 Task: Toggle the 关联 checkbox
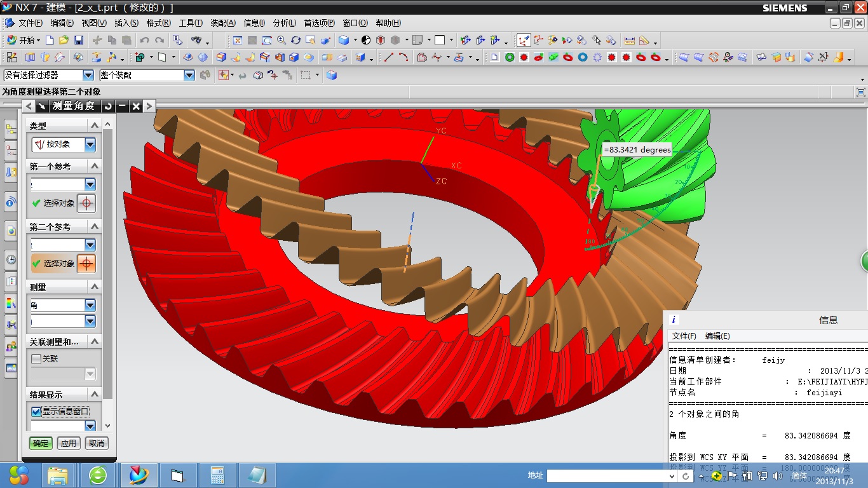point(36,359)
